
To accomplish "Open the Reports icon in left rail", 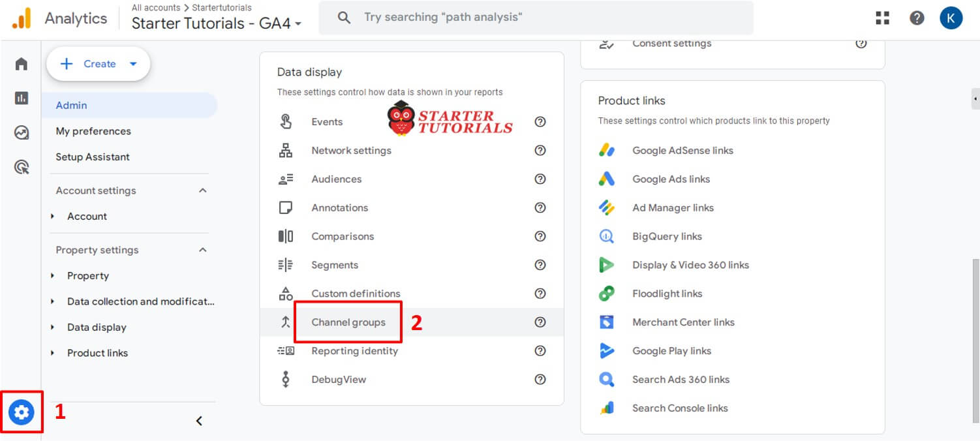I will 22,99.
